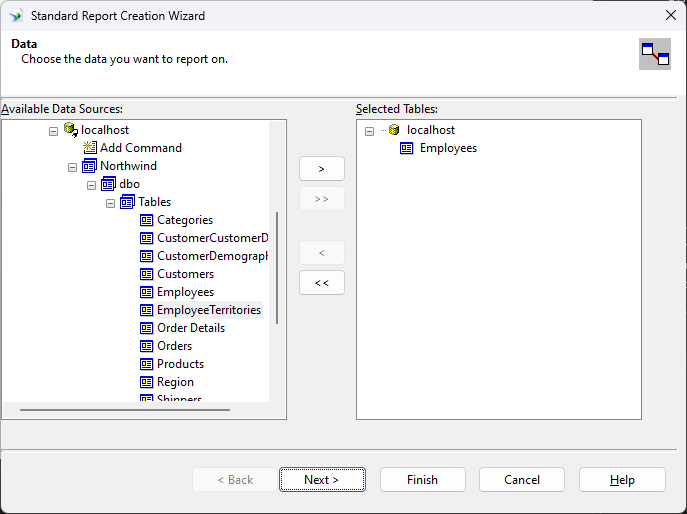Collapse localhost in Selected Tables
Viewport: 687px width, 514px height.
coord(369,130)
